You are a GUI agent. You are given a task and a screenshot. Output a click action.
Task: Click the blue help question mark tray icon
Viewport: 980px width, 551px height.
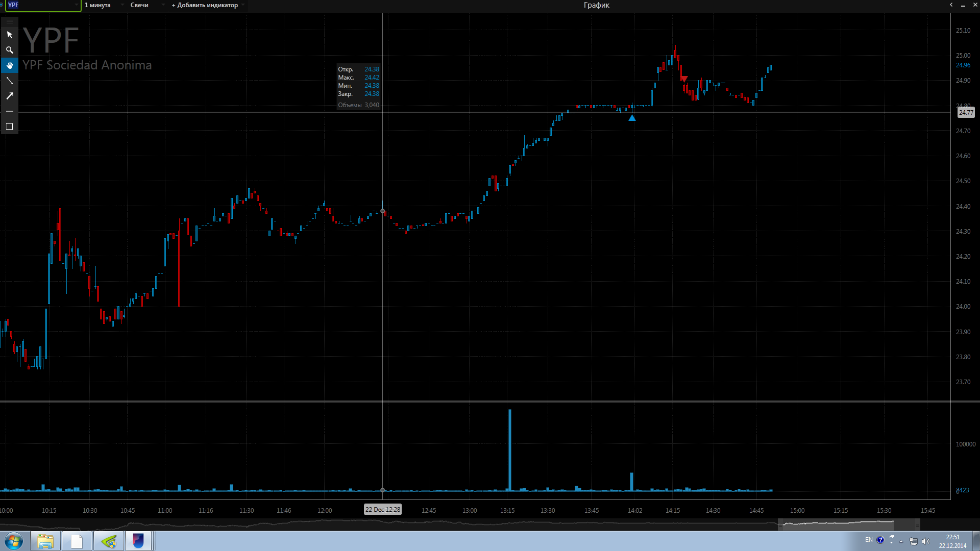(880, 540)
